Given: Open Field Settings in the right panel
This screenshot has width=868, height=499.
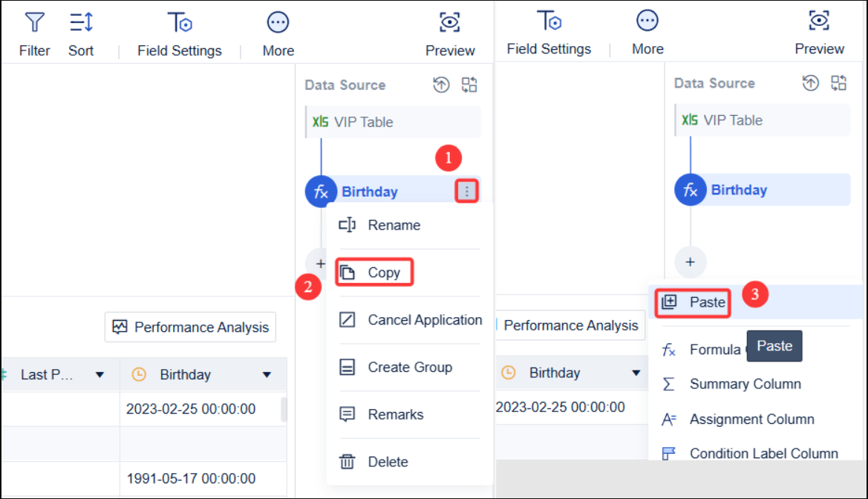Looking at the screenshot, I should pyautogui.click(x=549, y=33).
